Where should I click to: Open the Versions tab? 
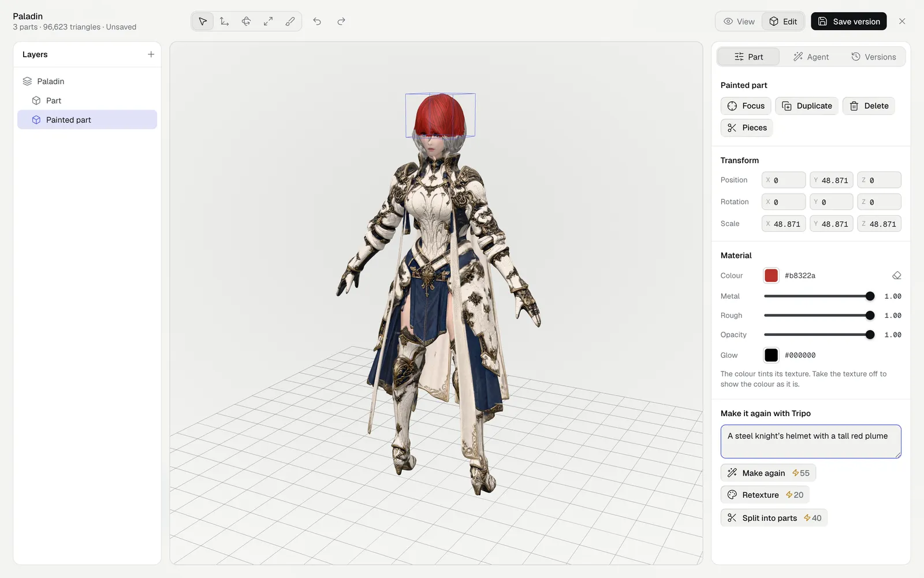(873, 57)
